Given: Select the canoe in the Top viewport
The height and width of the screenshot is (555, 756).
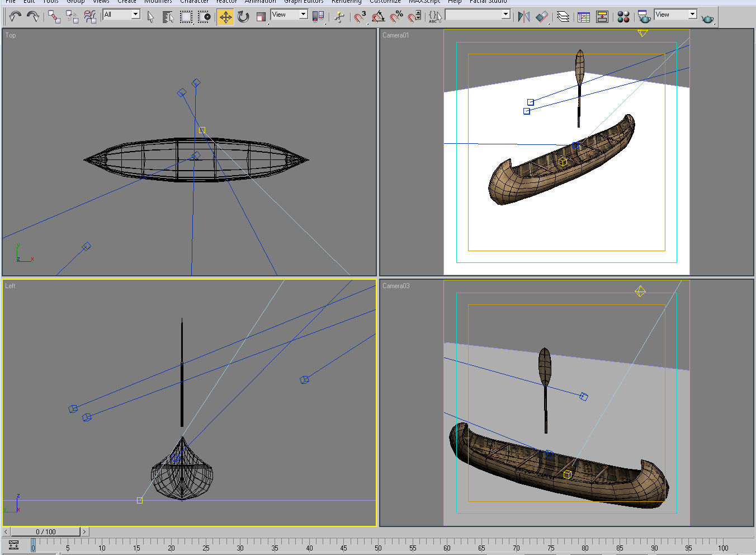Looking at the screenshot, I should tap(196, 159).
